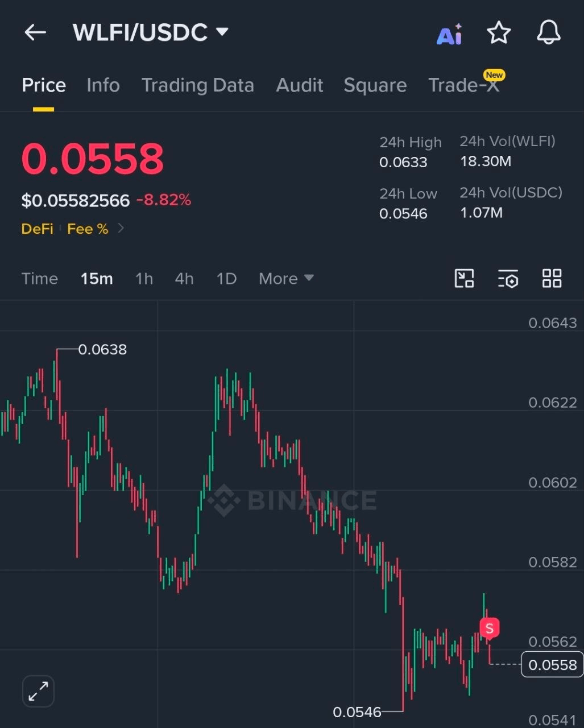Open the WLFI/USDC pair selector dropdown
The height and width of the screenshot is (728, 584).
[x=151, y=32]
